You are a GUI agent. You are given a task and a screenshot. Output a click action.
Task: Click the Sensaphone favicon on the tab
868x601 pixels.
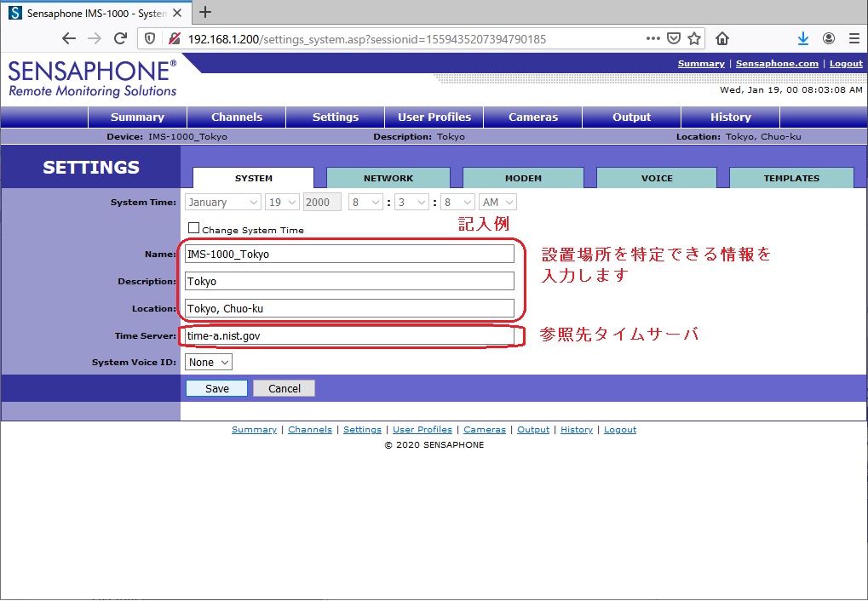click(15, 14)
